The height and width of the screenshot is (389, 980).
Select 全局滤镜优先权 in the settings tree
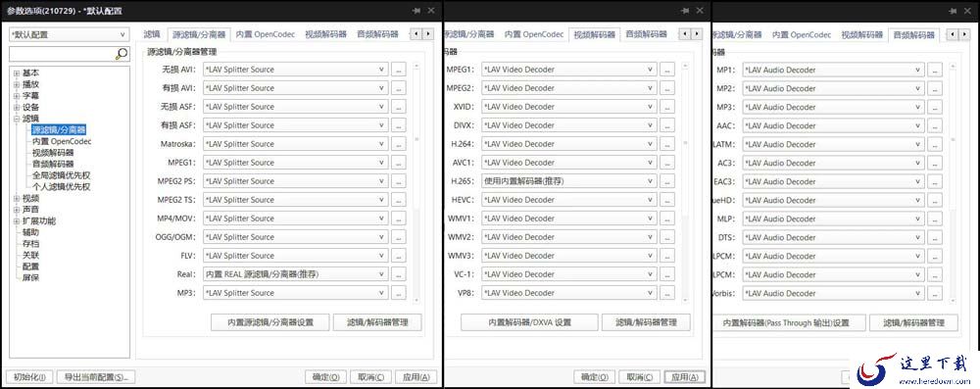61,175
